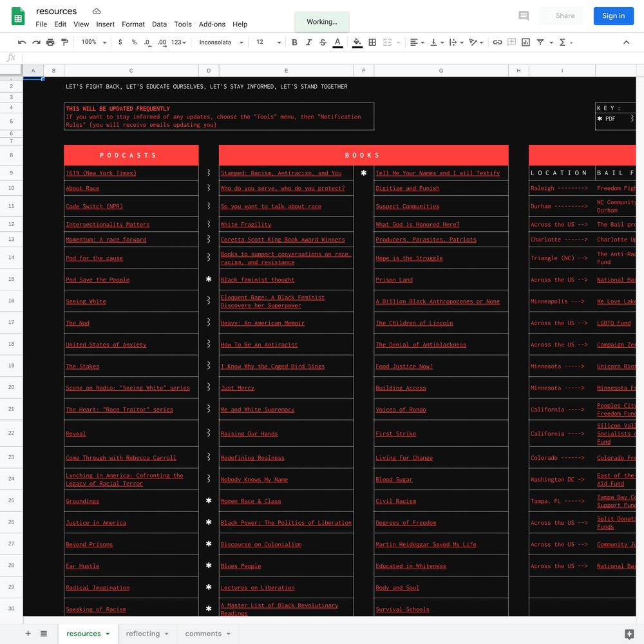The image size is (644, 644).
Task: Select column C header
Action: coord(131,71)
